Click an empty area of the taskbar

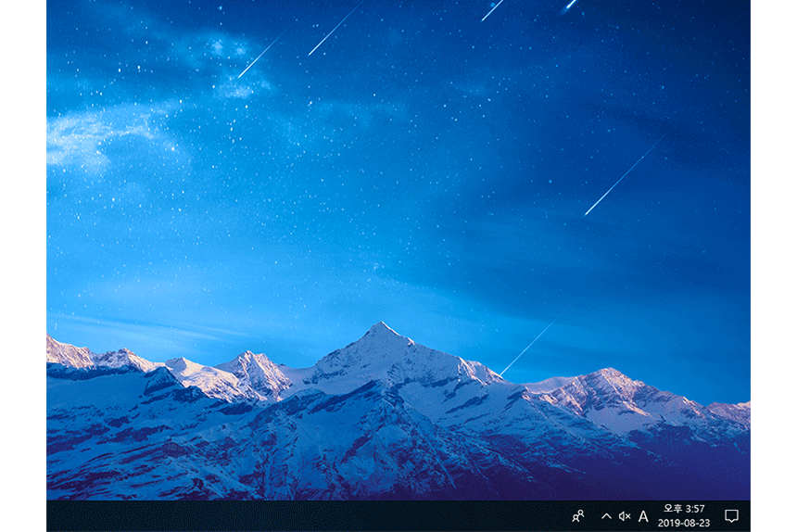pyautogui.click(x=278, y=516)
